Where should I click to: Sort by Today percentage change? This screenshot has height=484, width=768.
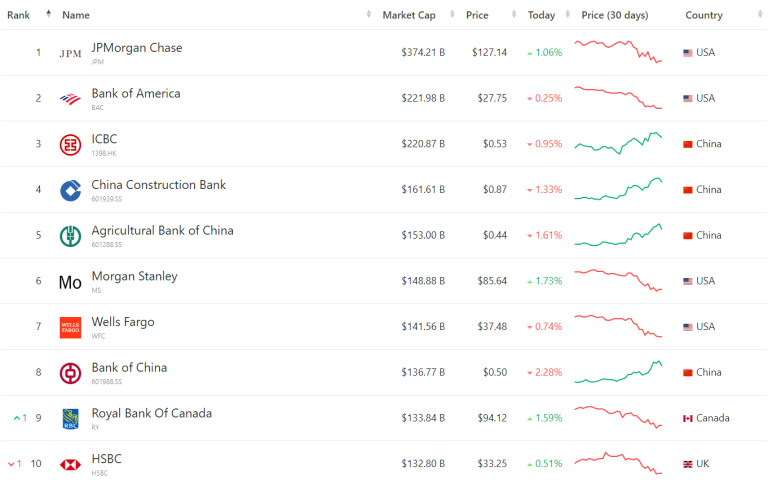[541, 15]
